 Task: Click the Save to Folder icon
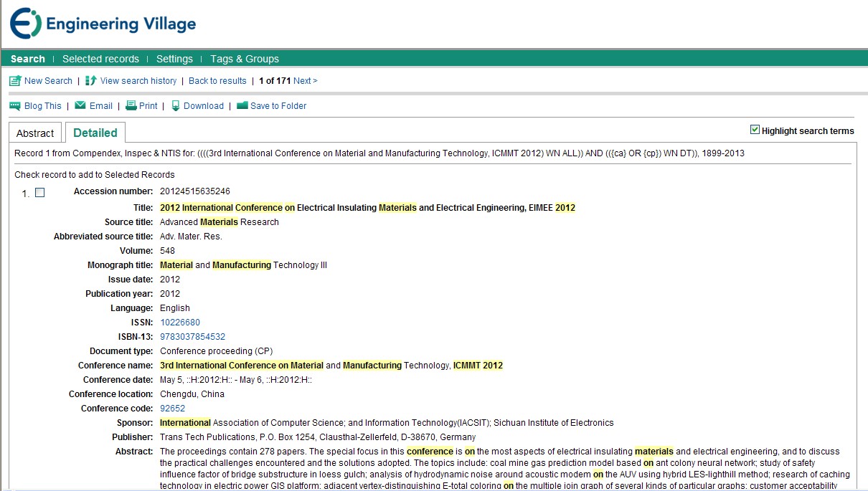tap(242, 105)
